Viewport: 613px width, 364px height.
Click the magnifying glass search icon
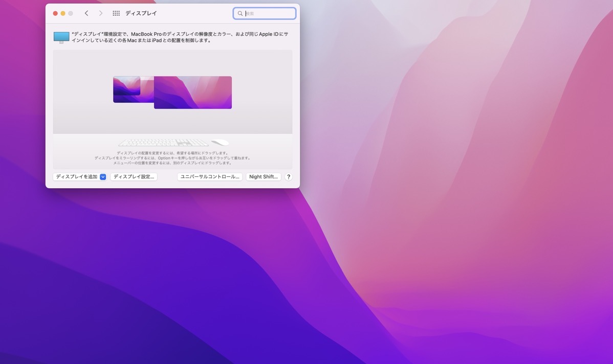(240, 13)
